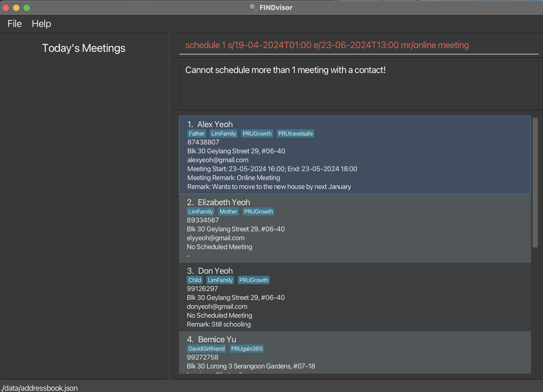The height and width of the screenshot is (392, 543).
Task: Click the PRUtravelsafe tag
Action: tap(295, 134)
